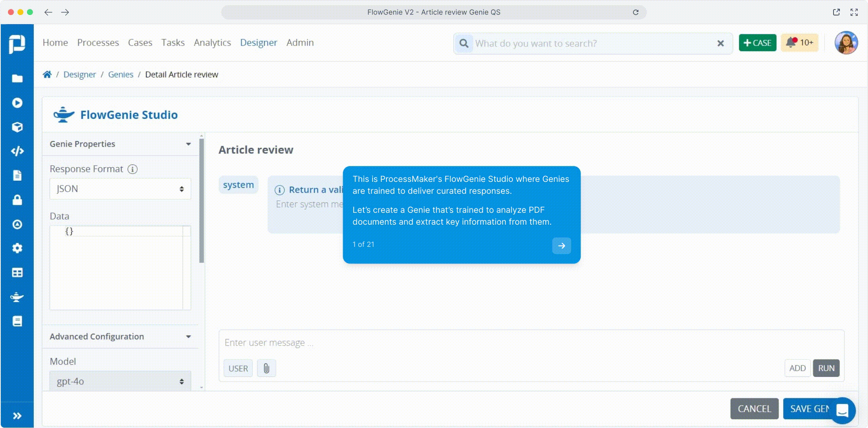Click the Enter user message field

[531, 343]
